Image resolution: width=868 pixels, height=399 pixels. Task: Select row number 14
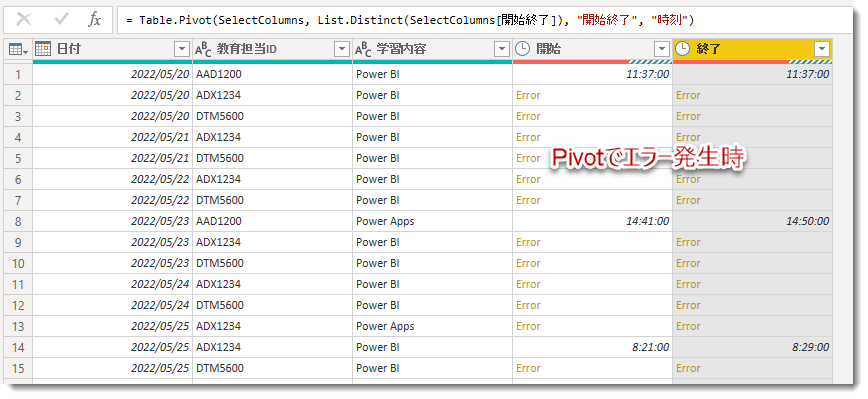tap(18, 348)
